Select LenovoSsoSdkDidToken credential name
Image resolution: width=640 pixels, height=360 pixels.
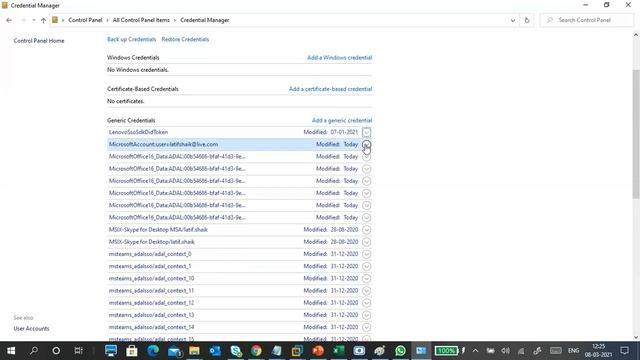[x=138, y=132]
